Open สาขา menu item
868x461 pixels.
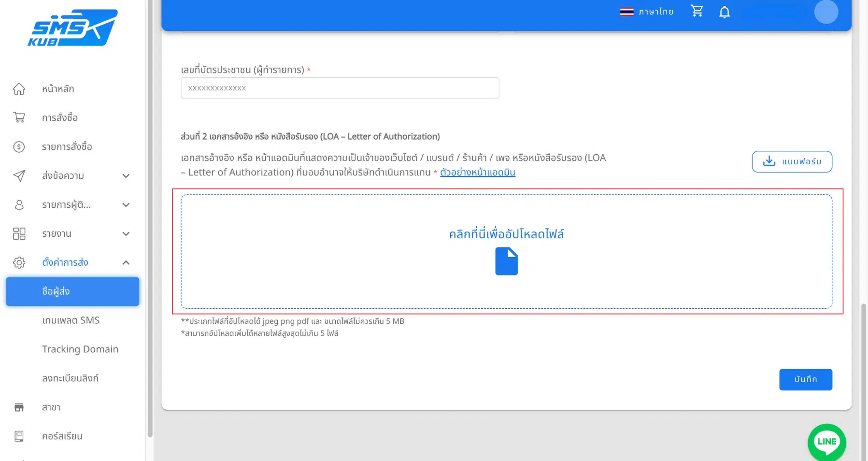(72, 407)
